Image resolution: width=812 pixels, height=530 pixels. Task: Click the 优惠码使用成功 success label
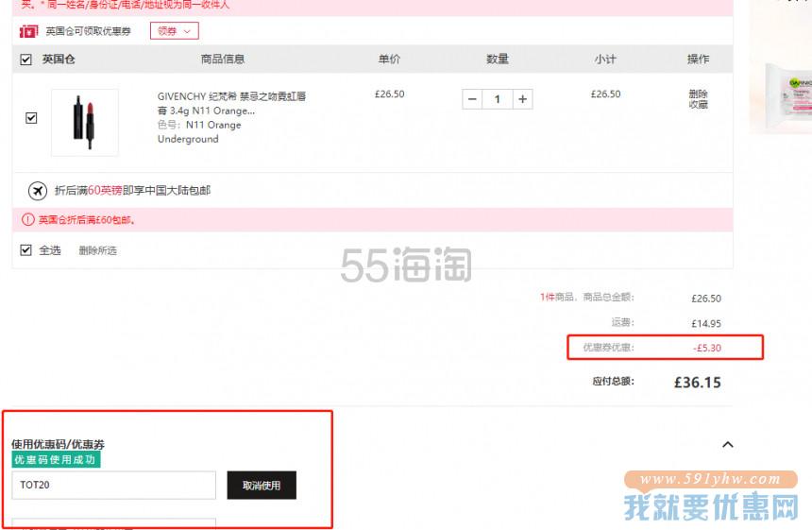click(x=56, y=459)
